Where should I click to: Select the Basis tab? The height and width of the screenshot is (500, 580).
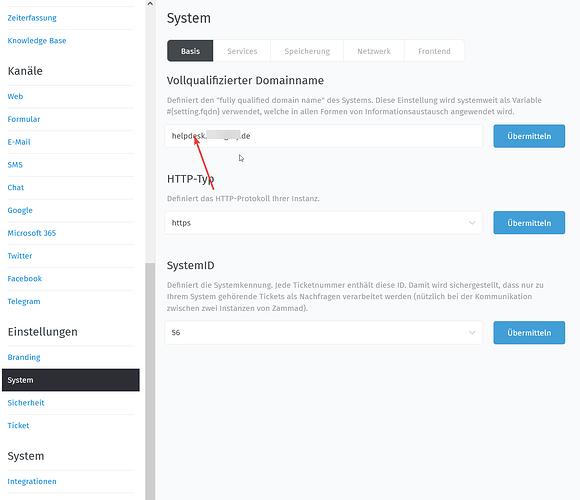[x=190, y=51]
